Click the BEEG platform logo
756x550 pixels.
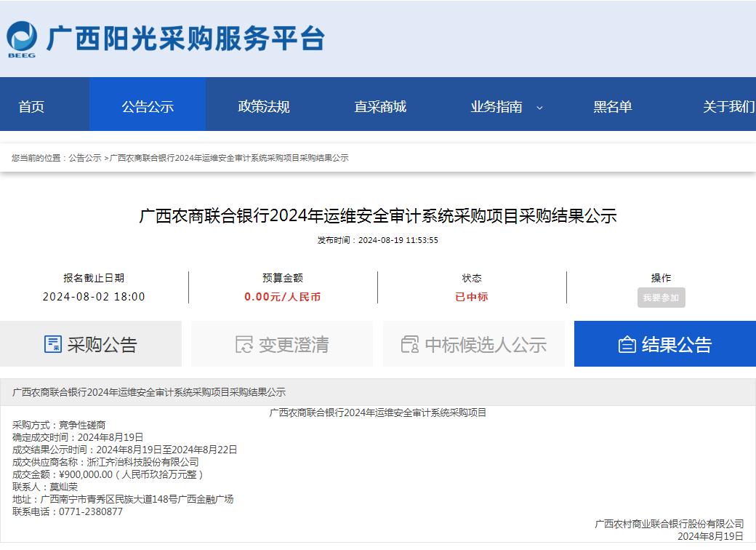point(22,39)
